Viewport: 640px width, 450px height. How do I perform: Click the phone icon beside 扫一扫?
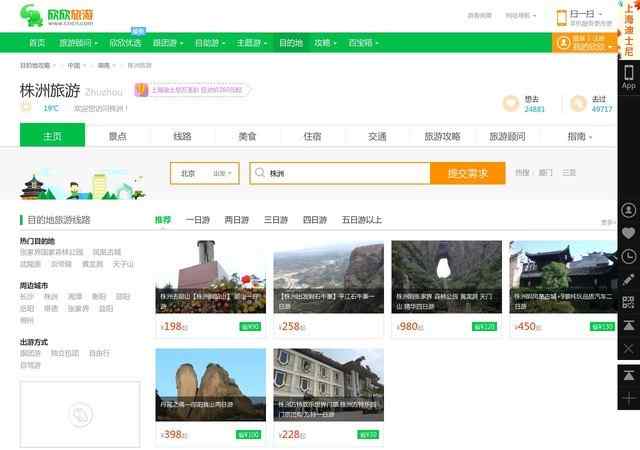[562, 18]
